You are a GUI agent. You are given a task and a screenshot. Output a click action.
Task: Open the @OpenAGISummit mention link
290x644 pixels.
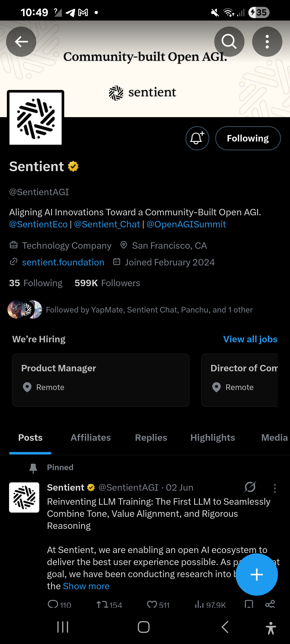[186, 224]
